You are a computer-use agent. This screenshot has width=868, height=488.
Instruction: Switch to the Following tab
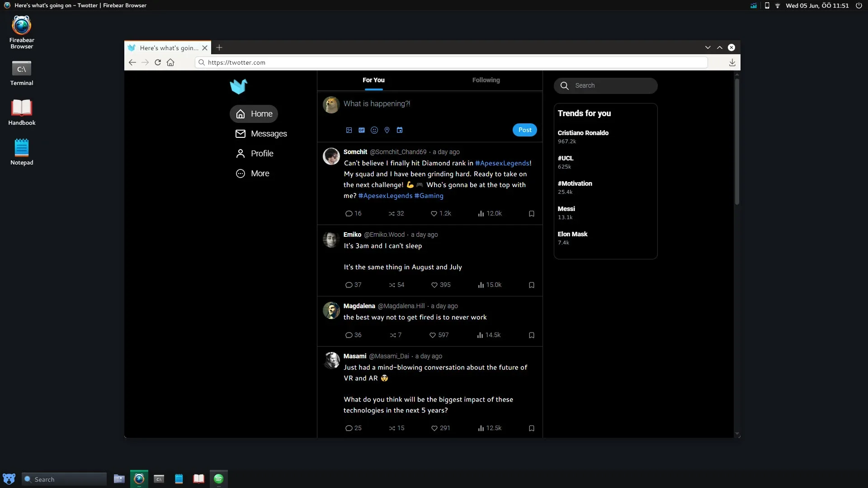[x=486, y=80]
